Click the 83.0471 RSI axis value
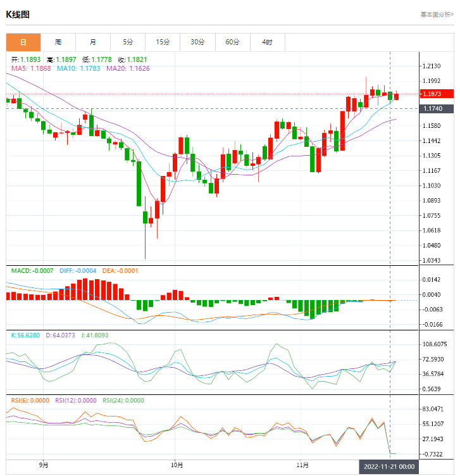Image resolution: width=460 pixels, height=476 pixels. (x=433, y=409)
